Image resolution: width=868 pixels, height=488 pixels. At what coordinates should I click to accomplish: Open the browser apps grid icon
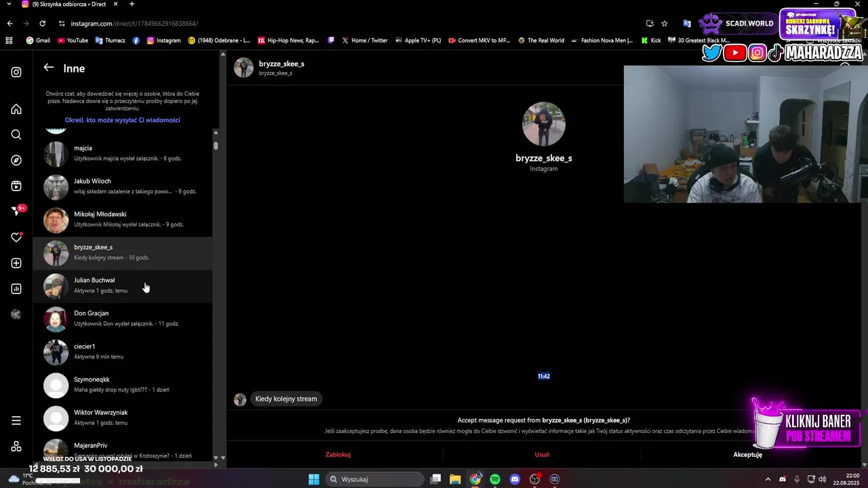pyautogui.click(x=9, y=40)
